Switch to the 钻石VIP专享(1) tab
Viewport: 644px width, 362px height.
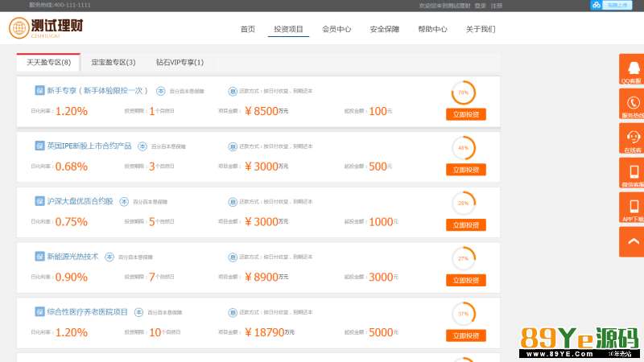point(180,63)
